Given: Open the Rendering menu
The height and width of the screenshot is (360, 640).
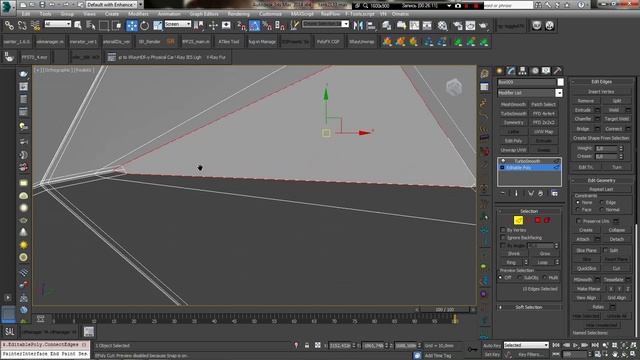Looking at the screenshot, I should point(238,14).
